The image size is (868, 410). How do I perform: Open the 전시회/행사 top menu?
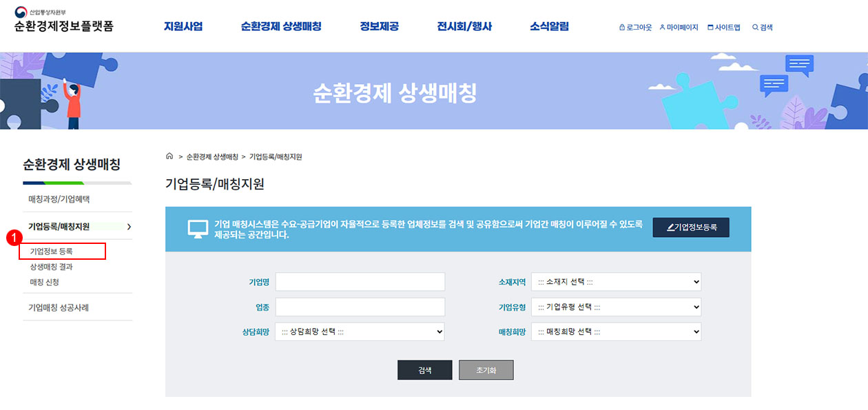coord(464,27)
